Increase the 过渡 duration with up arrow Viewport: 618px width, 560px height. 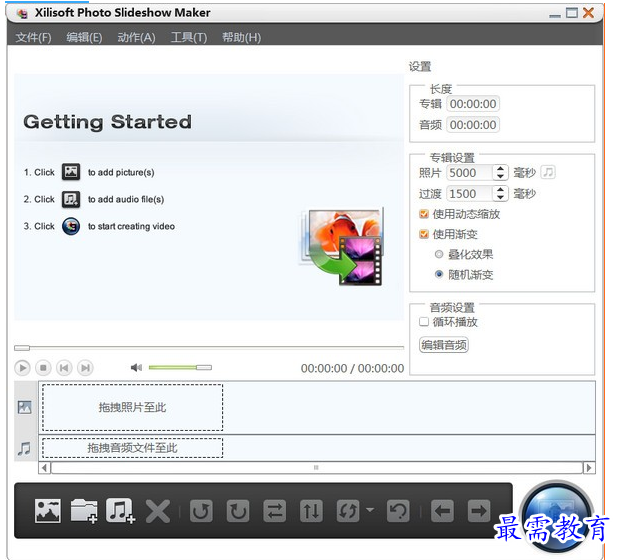point(500,190)
